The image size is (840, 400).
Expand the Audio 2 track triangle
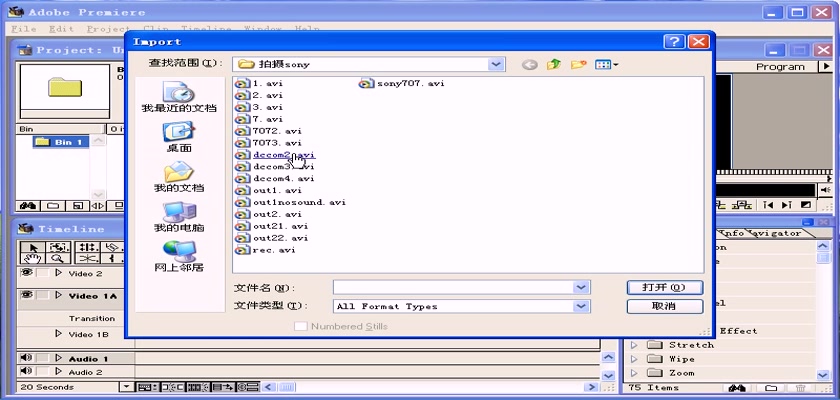(58, 372)
